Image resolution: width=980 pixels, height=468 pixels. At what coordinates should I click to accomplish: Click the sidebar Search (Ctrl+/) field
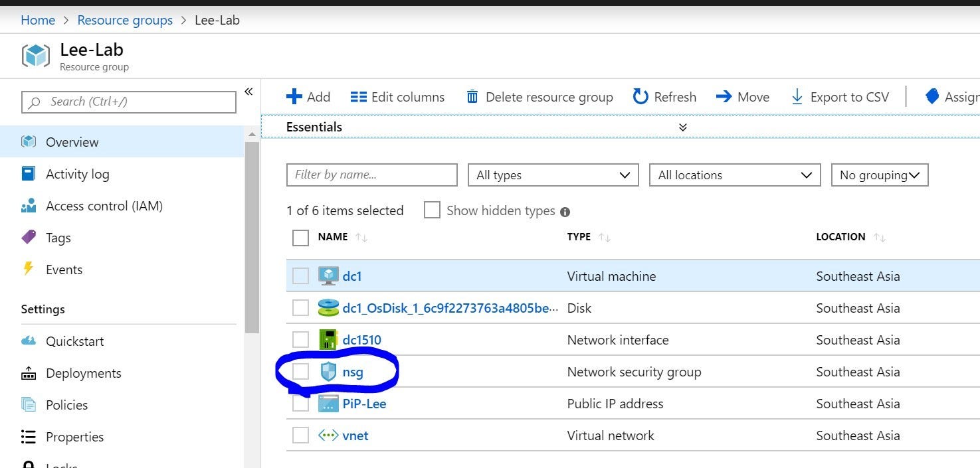[x=129, y=102]
